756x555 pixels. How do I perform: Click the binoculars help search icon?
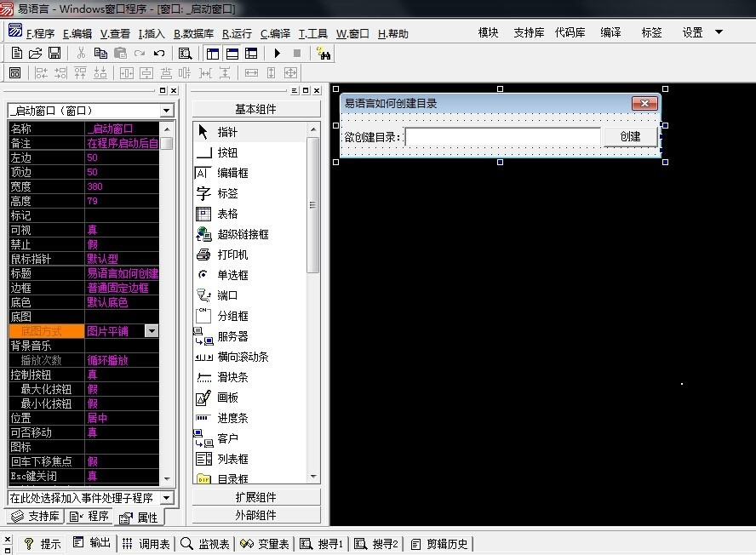323,53
